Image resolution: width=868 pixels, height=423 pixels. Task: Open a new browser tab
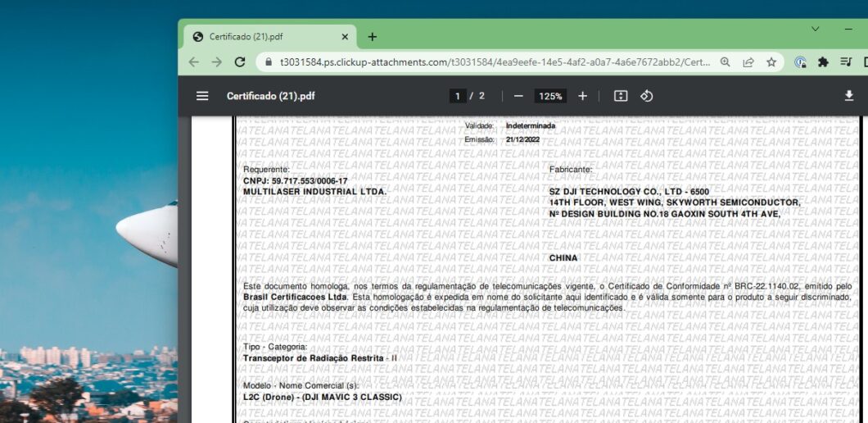click(373, 37)
